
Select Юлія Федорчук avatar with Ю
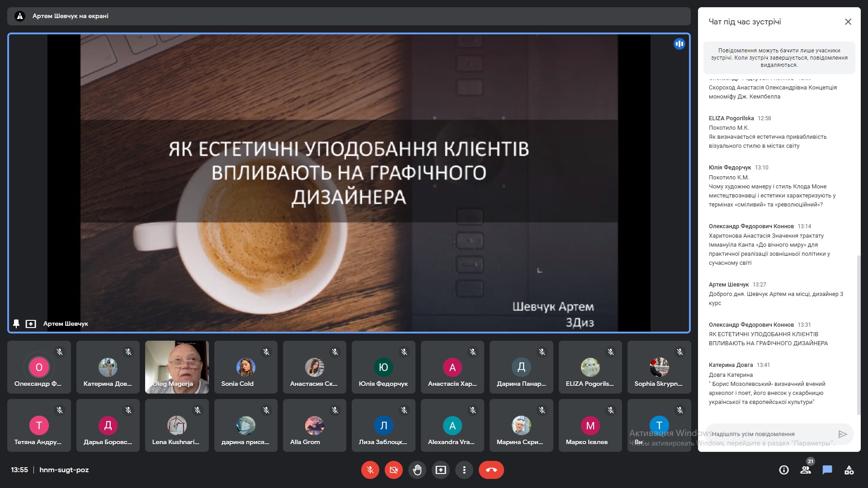point(383,367)
